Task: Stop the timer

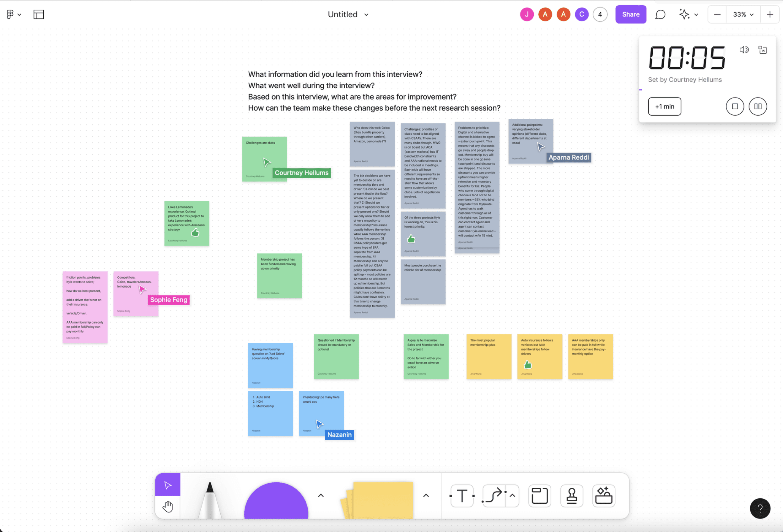Action: 735,106
